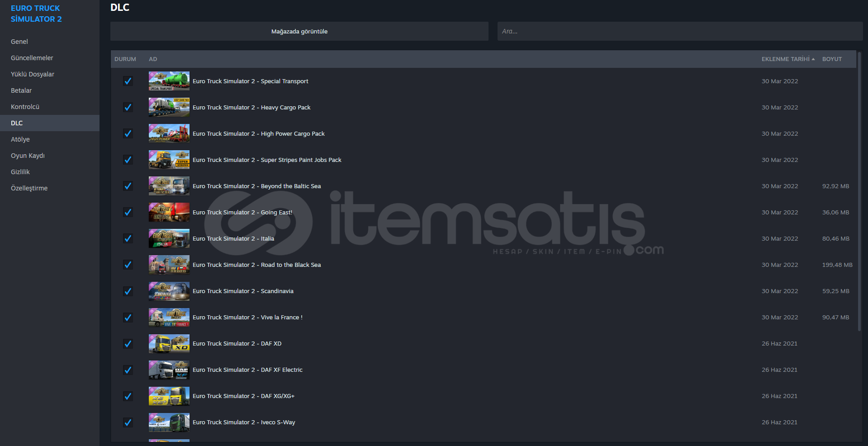Open the DAF XF Electric thumbnail
This screenshot has height=446, width=868.
169,370
